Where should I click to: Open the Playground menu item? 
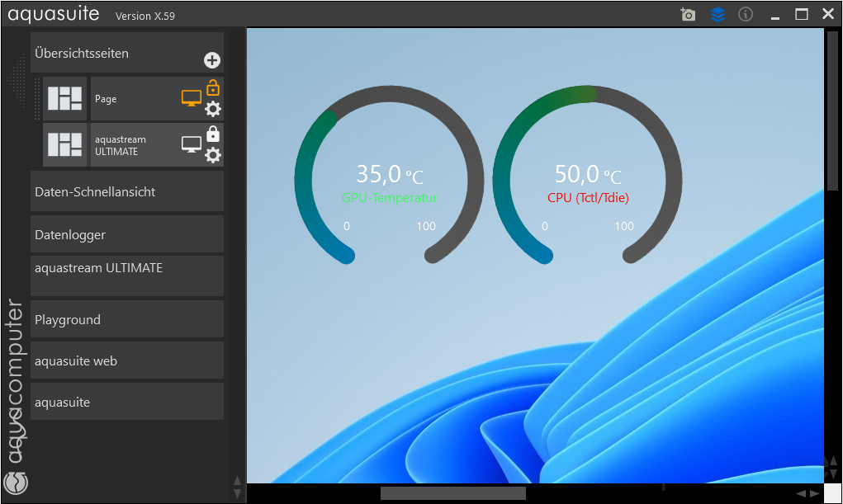click(x=126, y=319)
